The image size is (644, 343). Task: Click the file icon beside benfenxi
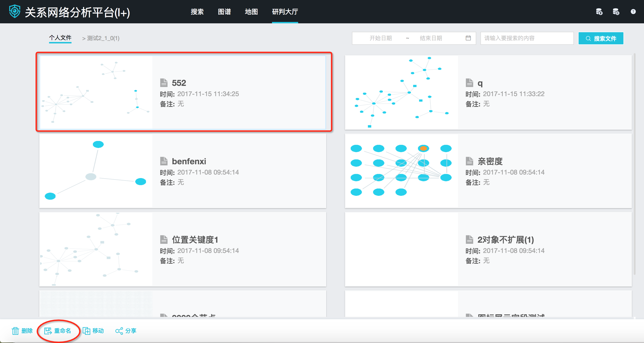(x=164, y=161)
